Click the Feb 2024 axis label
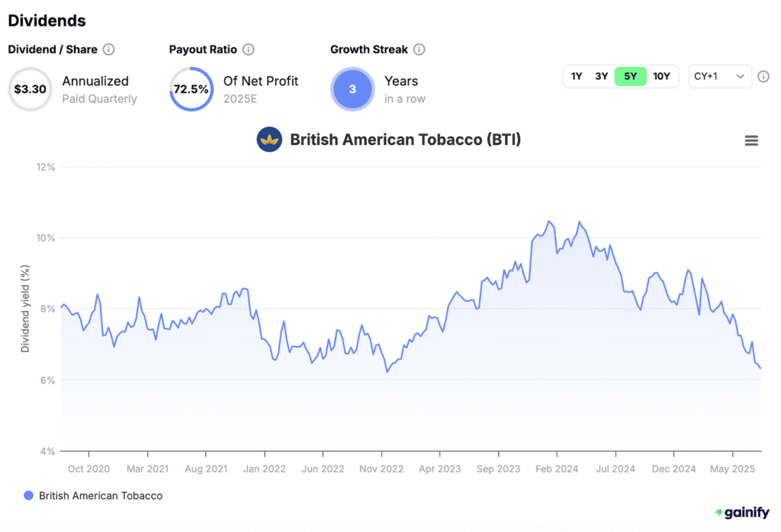Viewport: 781px width, 532px height. [557, 469]
